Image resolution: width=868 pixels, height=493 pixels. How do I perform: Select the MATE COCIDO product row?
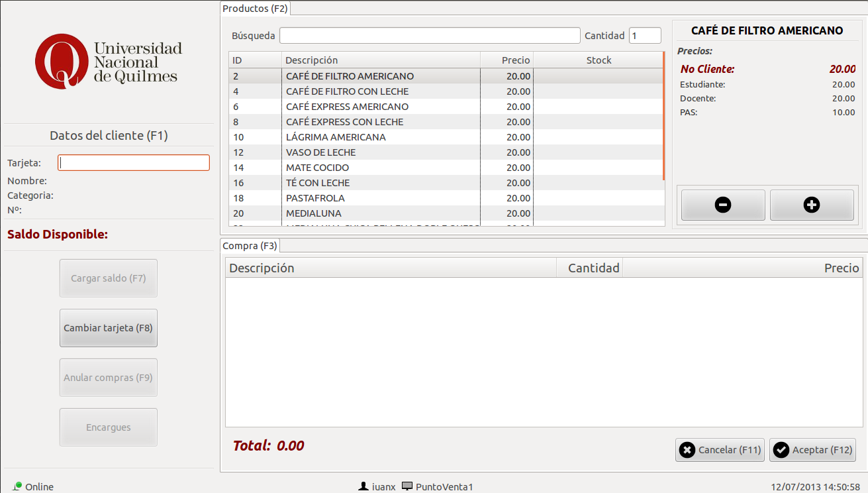click(381, 168)
